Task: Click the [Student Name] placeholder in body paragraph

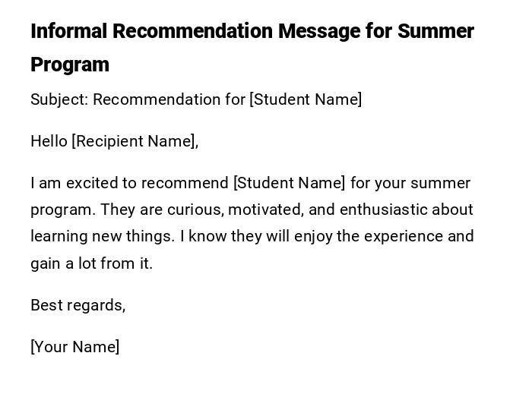Action: coord(290,183)
